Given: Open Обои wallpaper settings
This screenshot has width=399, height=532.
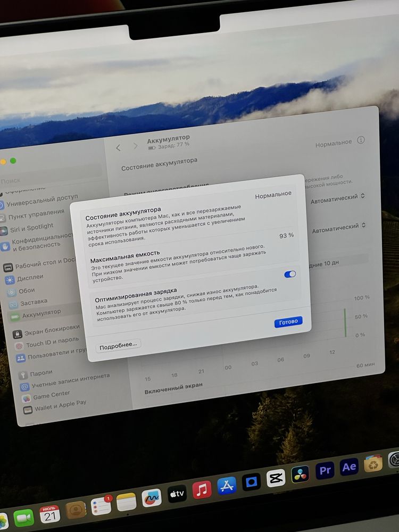Looking at the screenshot, I should 21,292.
